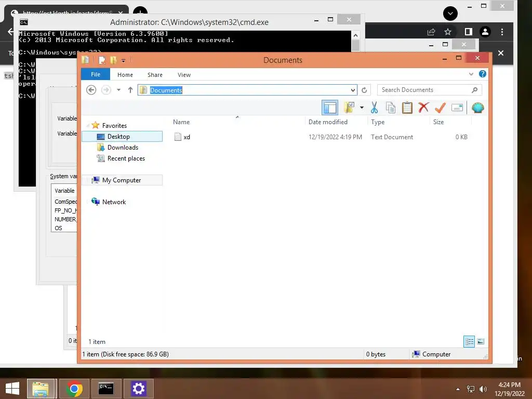Click the Windows Start button

coord(12,389)
